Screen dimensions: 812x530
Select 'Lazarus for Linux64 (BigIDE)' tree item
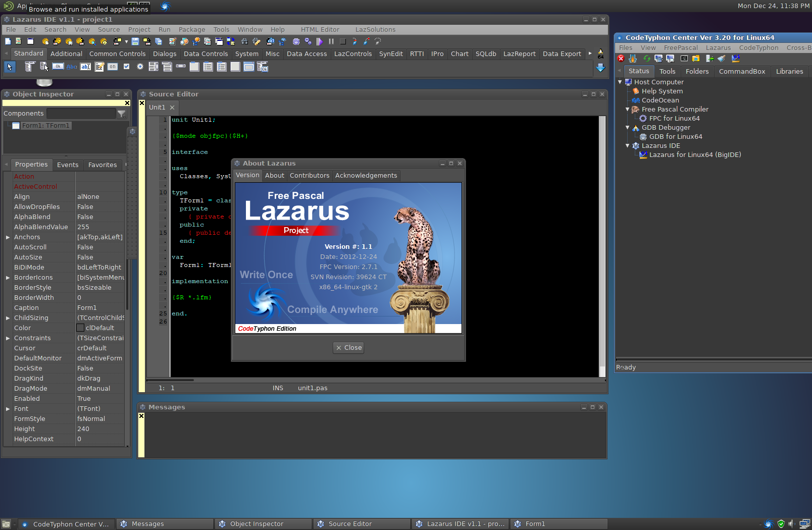[695, 155]
